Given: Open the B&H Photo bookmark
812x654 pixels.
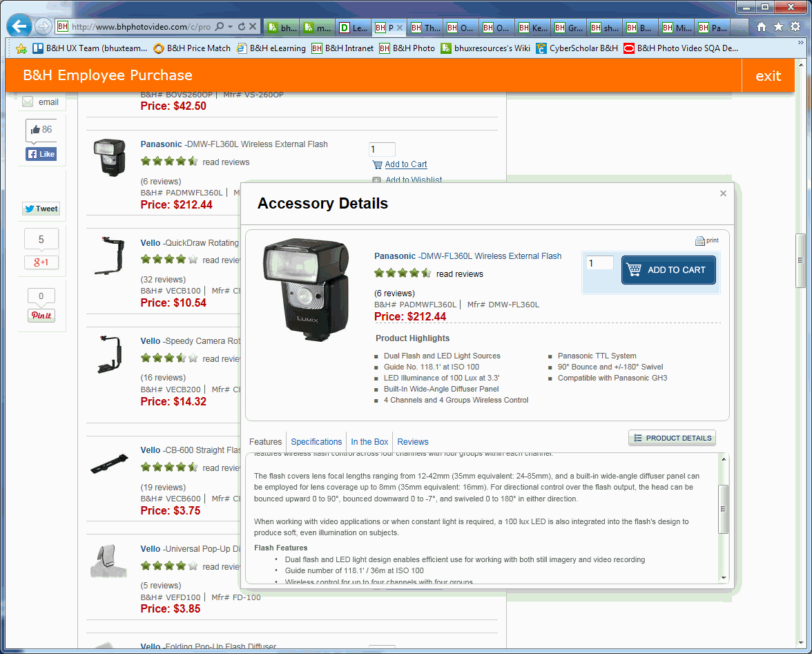Looking at the screenshot, I should [407, 48].
